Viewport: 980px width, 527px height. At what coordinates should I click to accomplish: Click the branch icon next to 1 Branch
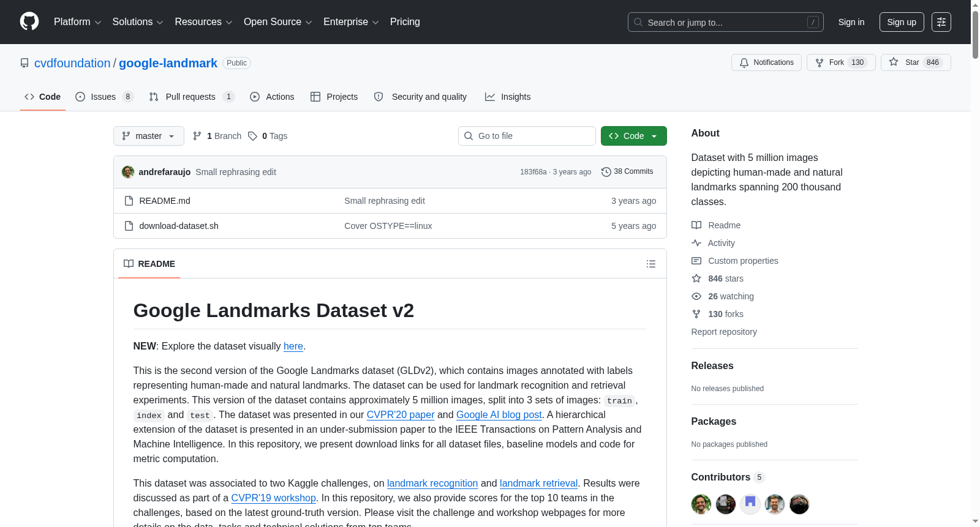pos(197,136)
